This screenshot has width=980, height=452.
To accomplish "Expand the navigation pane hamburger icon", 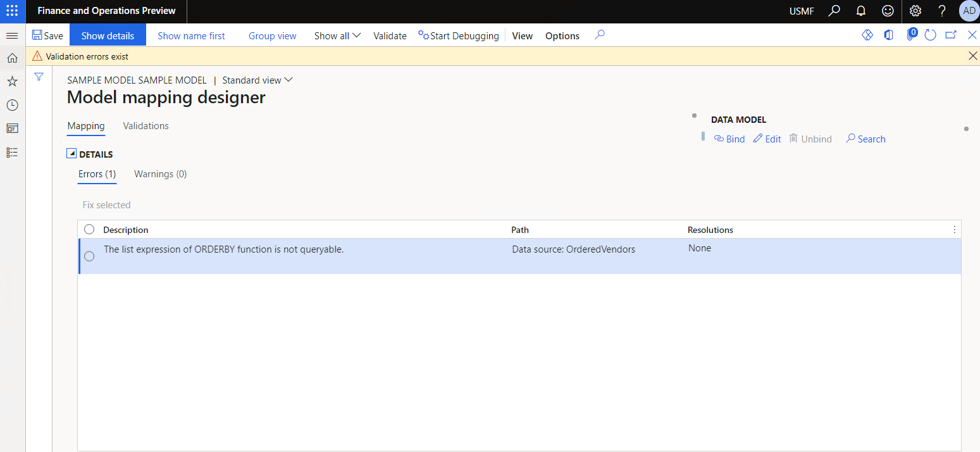I will 12,35.
